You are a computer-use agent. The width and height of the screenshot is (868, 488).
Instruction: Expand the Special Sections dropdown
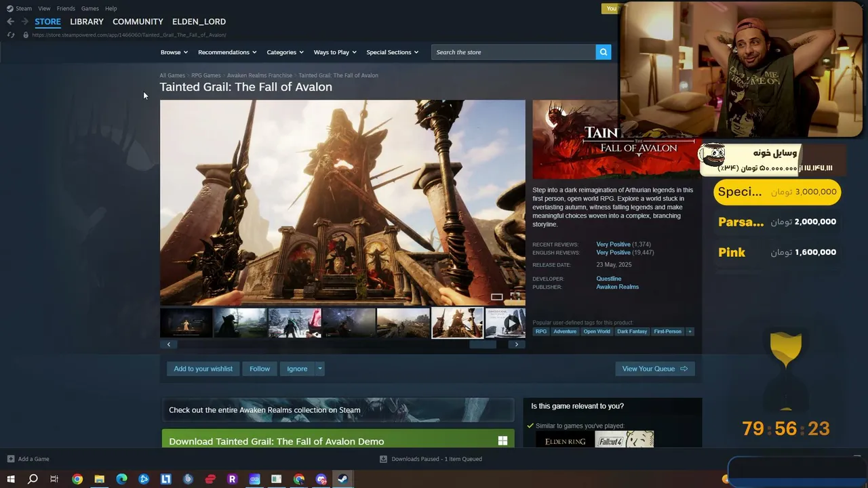(393, 52)
